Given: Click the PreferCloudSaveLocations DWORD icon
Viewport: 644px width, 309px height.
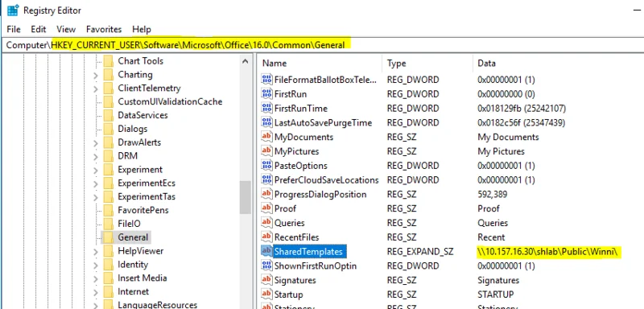Looking at the screenshot, I should coord(266,179).
